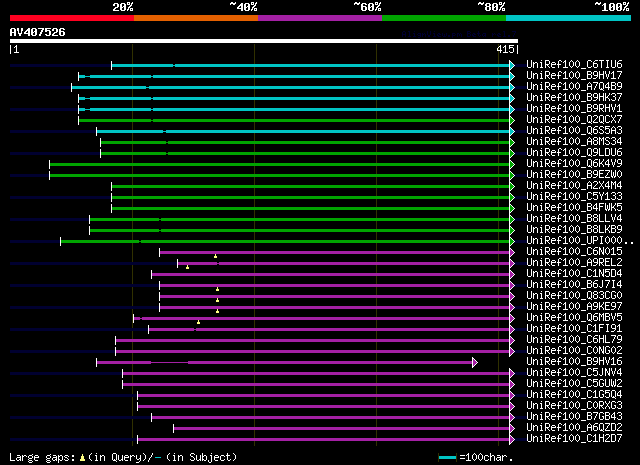Viewport: 640px width, 465px height.
Task: Click the UniRef100_A9KE97 label
Action: 574,307
